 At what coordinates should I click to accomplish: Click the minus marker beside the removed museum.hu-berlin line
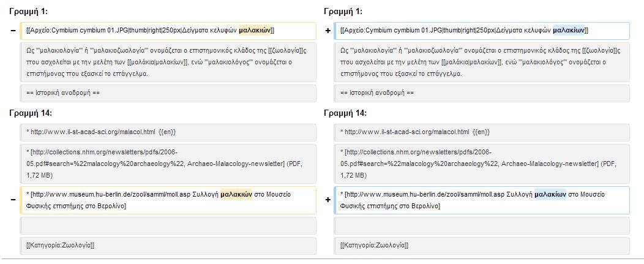(x=13, y=200)
